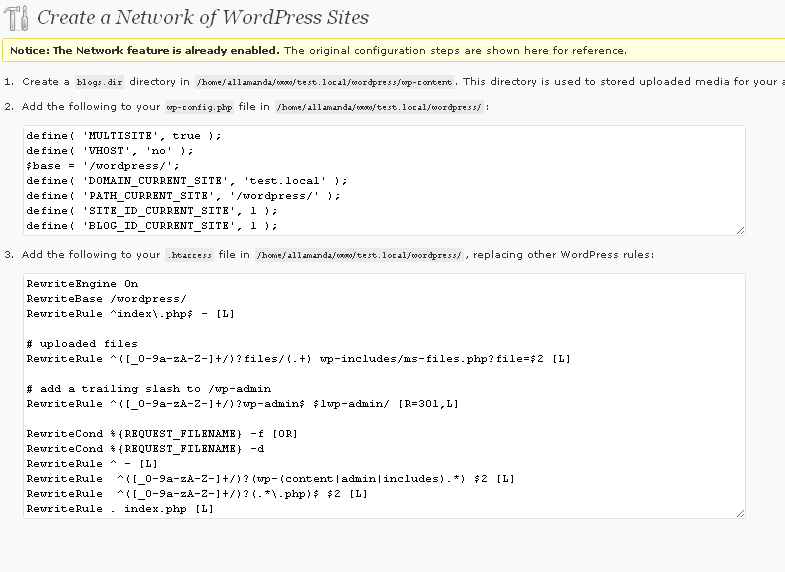
Task: Click the wp-config.php code textarea
Action: click(x=384, y=180)
